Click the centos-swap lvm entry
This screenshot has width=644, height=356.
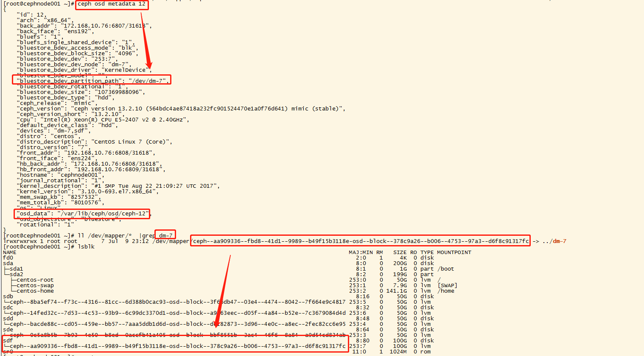[x=35, y=285]
